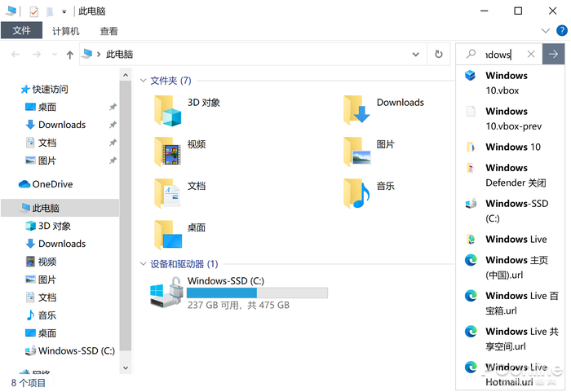
Task: Click the Help question mark icon
Action: coord(561,31)
